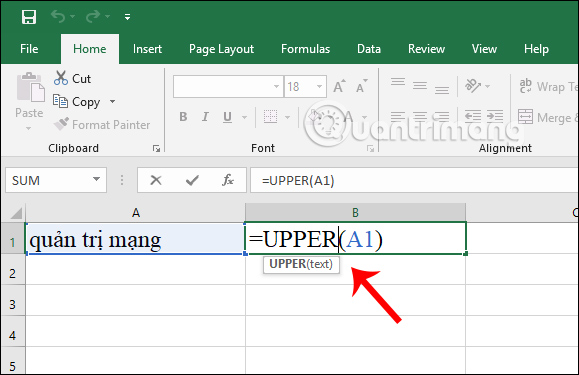Open the Help tab
This screenshot has height=375, width=579.
pyautogui.click(x=536, y=49)
